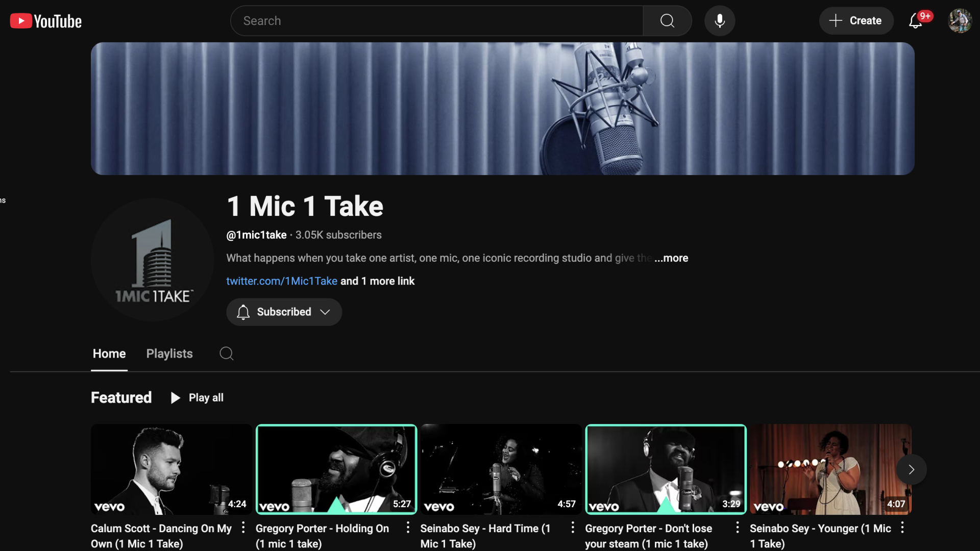Expand channel description with ...more
980x551 pixels.
671,258
